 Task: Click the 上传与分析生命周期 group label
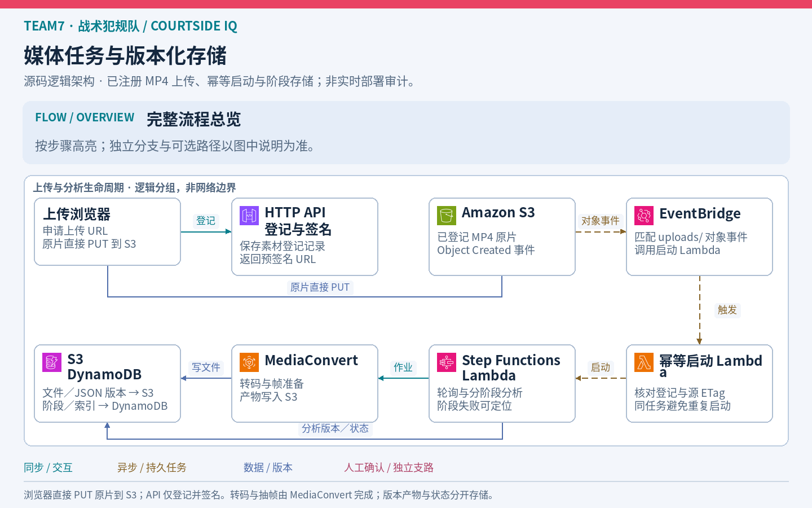point(134,187)
